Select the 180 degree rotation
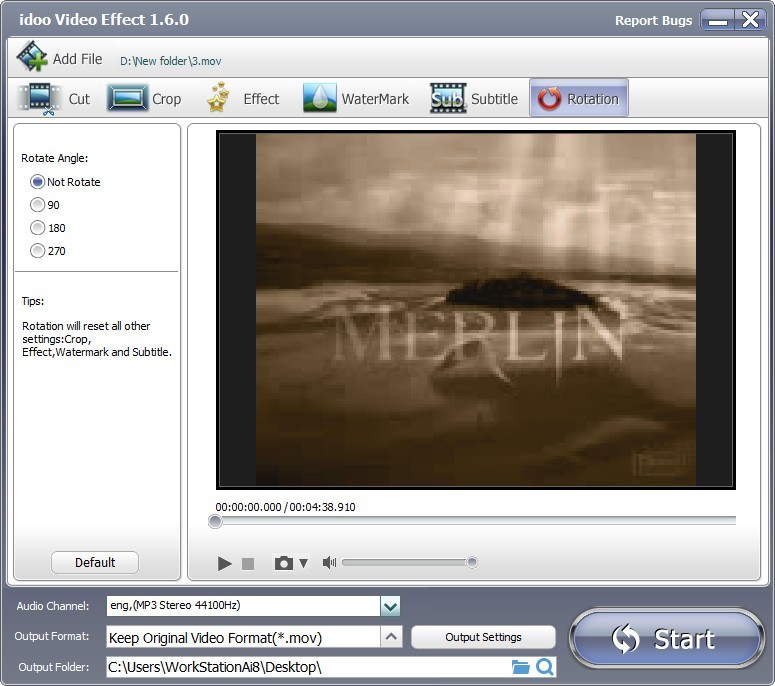Image resolution: width=775 pixels, height=686 pixels. click(x=38, y=227)
